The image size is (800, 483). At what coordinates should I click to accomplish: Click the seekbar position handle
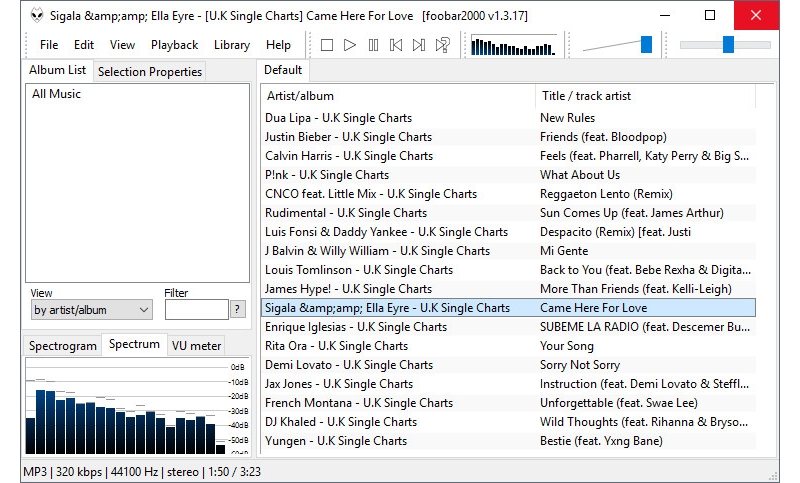tap(729, 45)
